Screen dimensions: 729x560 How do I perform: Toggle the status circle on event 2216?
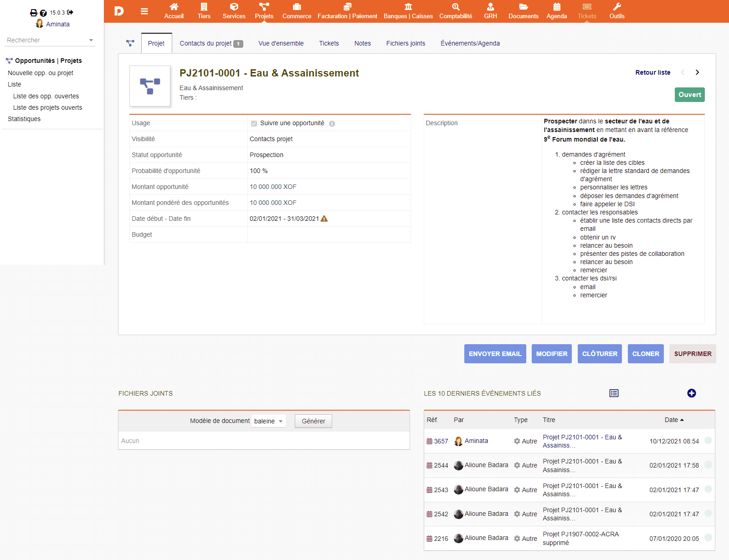(x=708, y=538)
